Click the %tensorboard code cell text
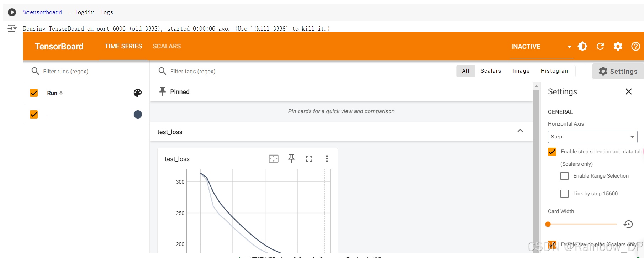Screen dimensions: 644x258 [x=68, y=12]
